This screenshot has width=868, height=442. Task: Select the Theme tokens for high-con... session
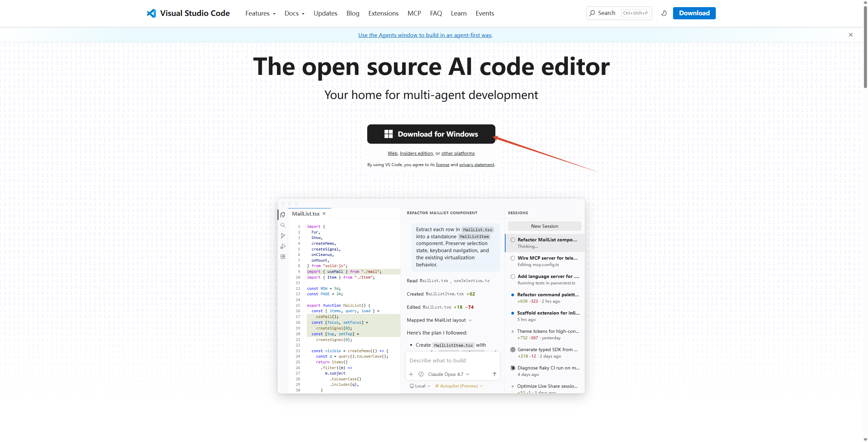545,335
